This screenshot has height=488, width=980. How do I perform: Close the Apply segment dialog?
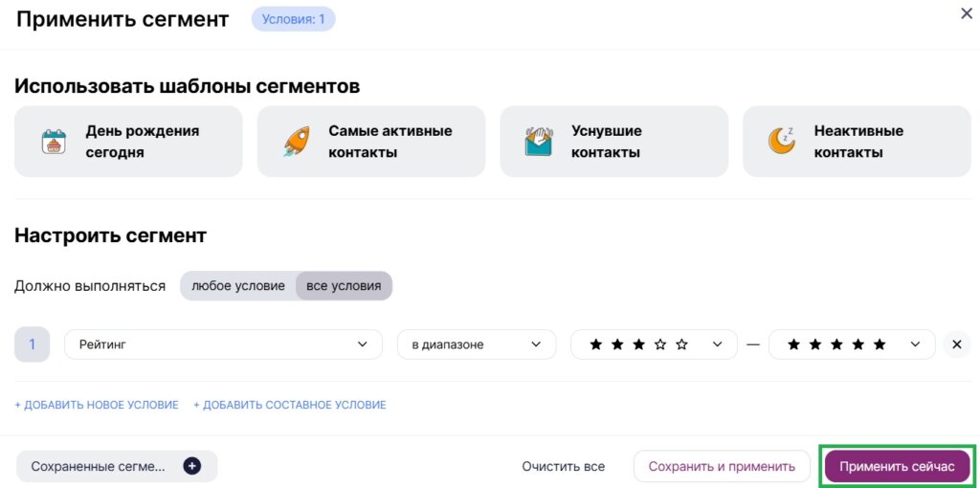(966, 13)
